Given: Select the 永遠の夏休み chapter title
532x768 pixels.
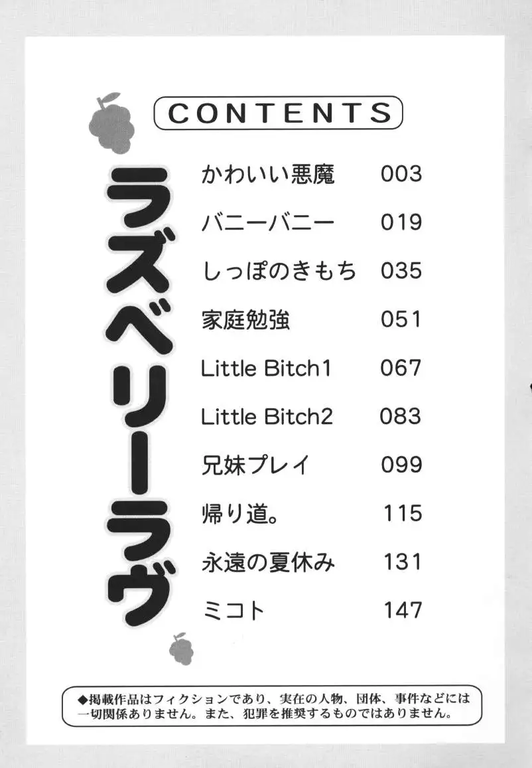Looking at the screenshot, I should point(267,562).
